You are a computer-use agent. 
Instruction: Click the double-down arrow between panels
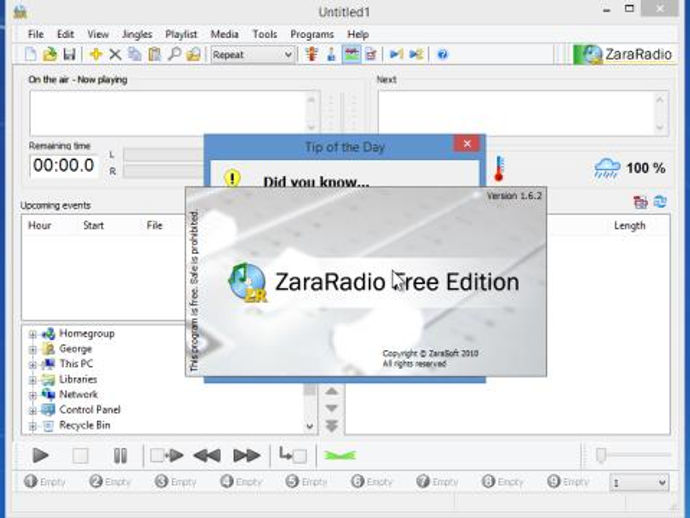332,426
